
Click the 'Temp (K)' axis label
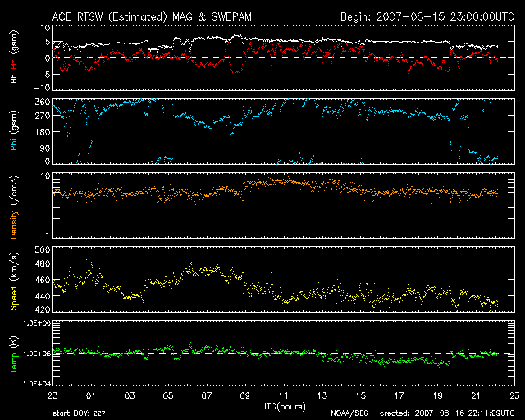pos(14,355)
